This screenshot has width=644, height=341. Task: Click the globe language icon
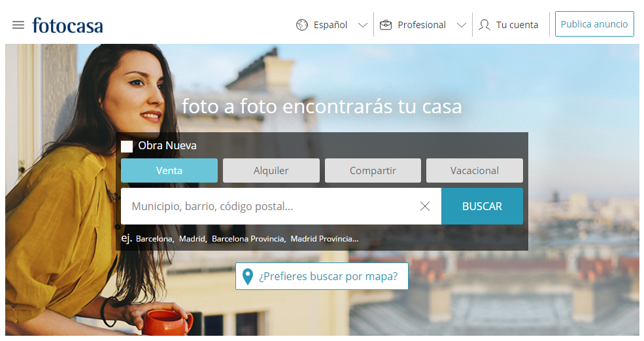point(302,25)
